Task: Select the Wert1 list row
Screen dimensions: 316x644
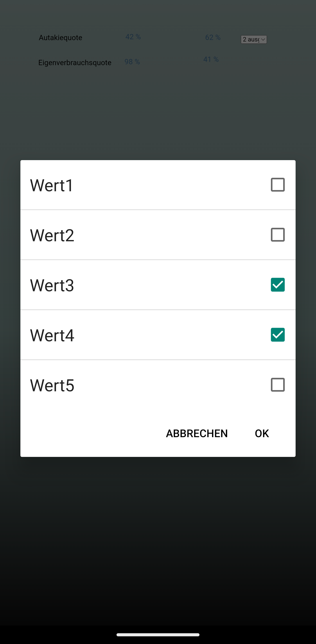Action: [x=51, y=184]
